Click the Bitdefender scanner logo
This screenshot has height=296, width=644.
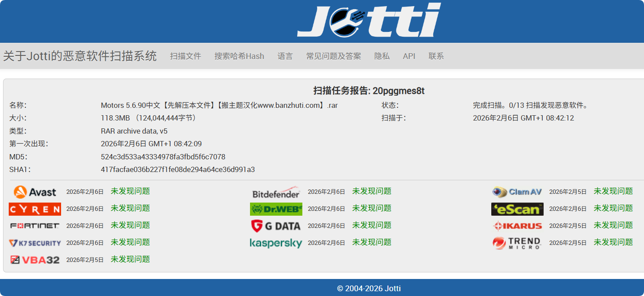click(x=276, y=192)
